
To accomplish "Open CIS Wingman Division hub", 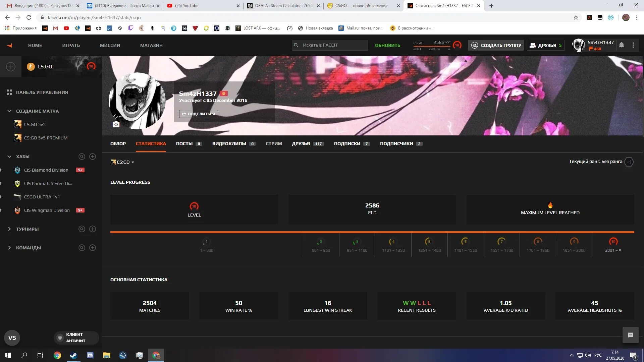I will 47,210.
